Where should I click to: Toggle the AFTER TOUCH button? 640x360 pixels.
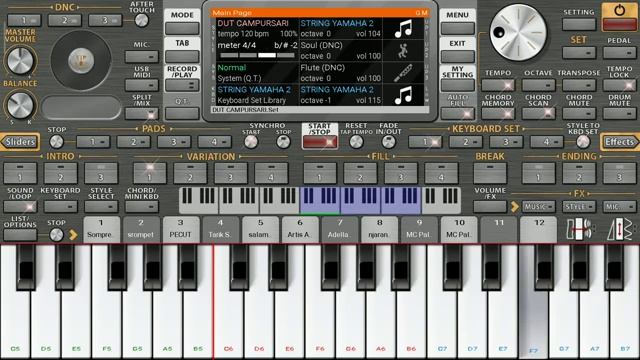142,20
